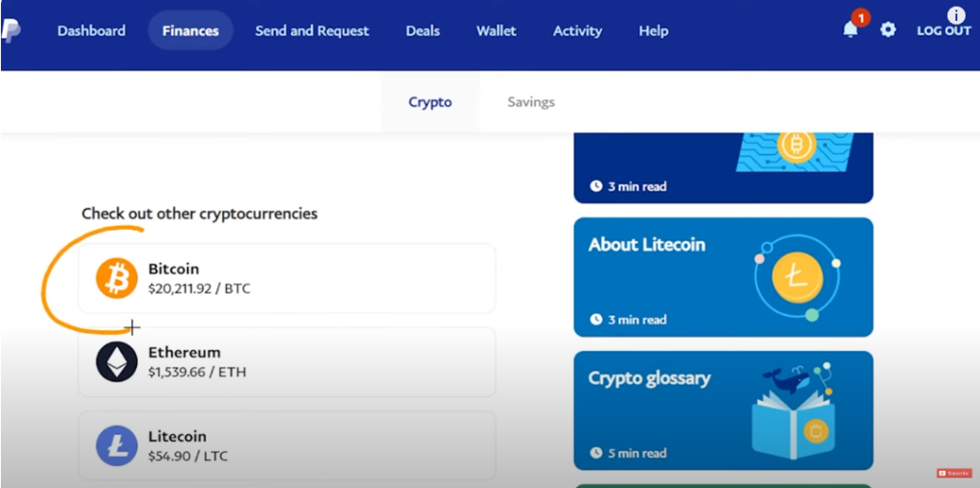View the Activity page

577,31
